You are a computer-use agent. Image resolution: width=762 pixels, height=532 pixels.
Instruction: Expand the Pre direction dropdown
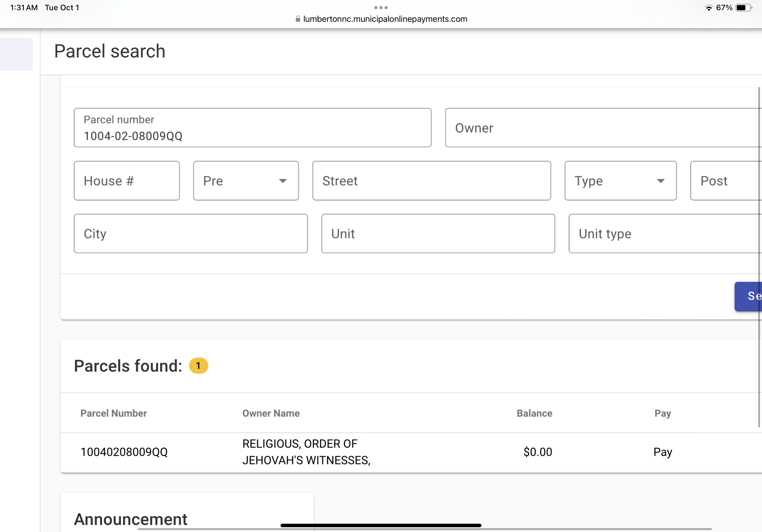click(x=246, y=181)
